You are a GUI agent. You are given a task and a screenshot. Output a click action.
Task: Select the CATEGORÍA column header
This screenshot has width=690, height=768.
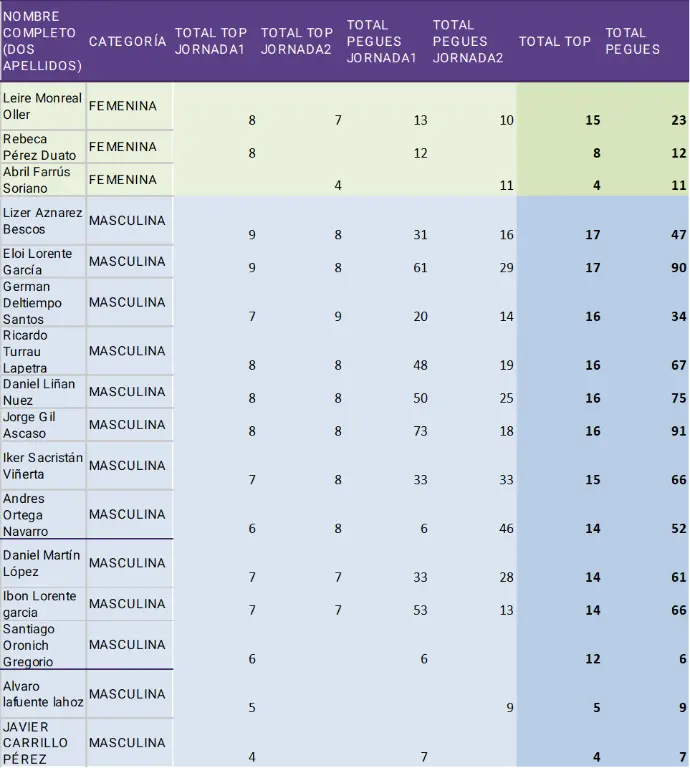pyautogui.click(x=127, y=41)
